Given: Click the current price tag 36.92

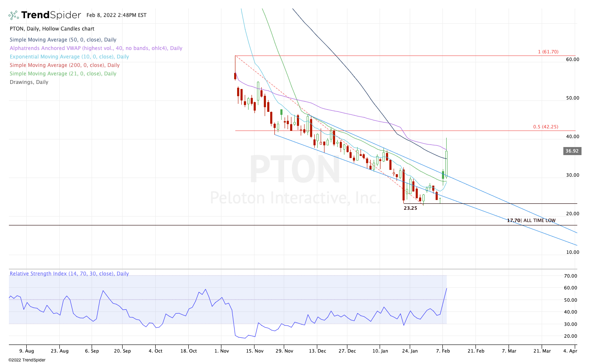Looking at the screenshot, I should (572, 151).
